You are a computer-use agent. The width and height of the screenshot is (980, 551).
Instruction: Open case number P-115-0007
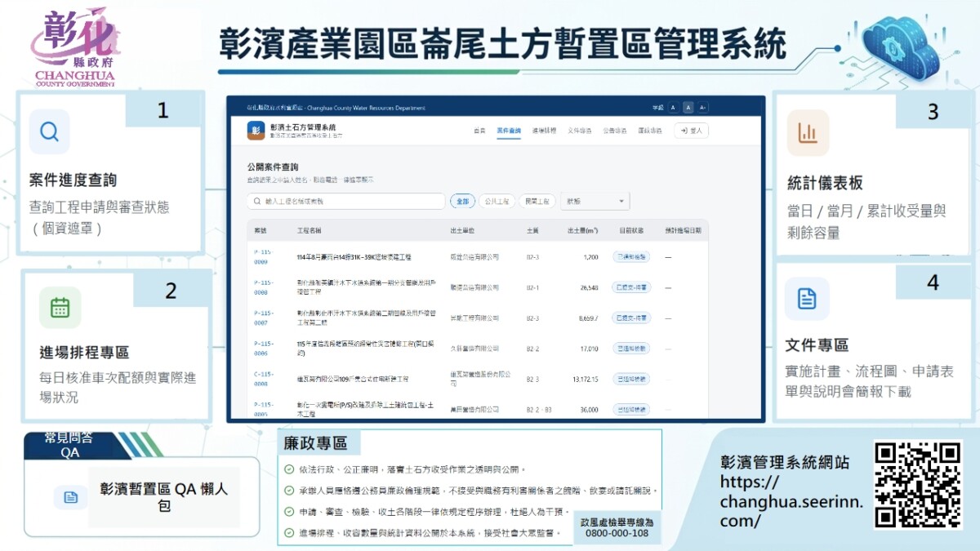pyautogui.click(x=262, y=318)
